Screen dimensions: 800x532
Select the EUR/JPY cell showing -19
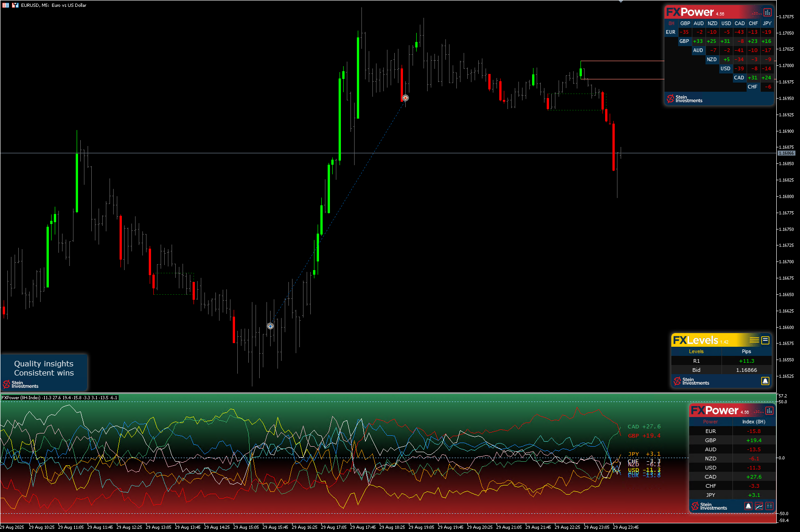coord(767,32)
